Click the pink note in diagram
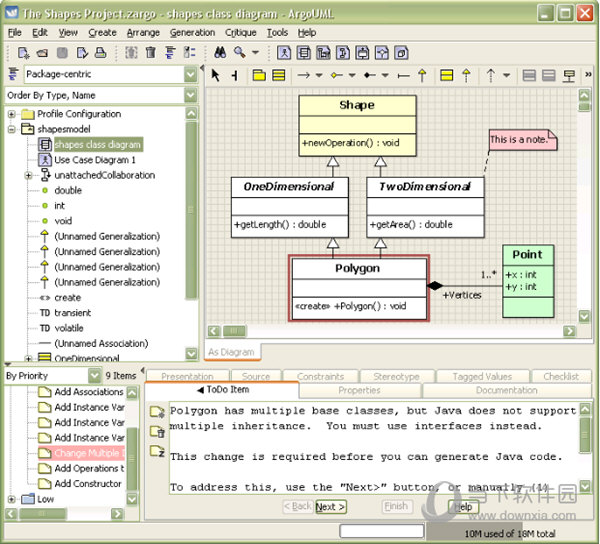600x544 pixels. coord(523,140)
